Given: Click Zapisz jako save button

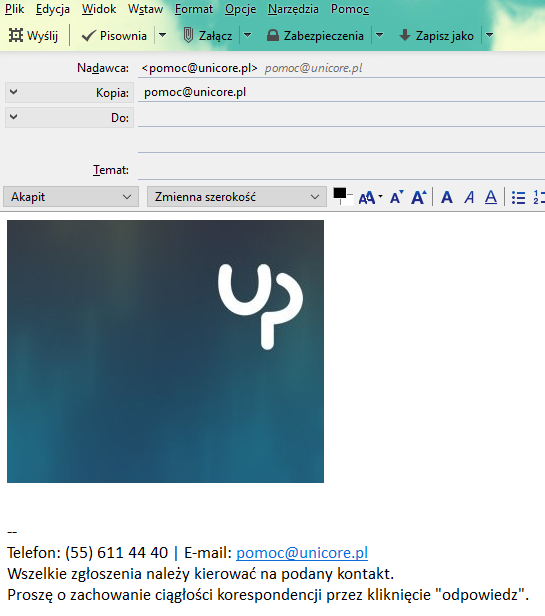Looking at the screenshot, I should tap(437, 36).
